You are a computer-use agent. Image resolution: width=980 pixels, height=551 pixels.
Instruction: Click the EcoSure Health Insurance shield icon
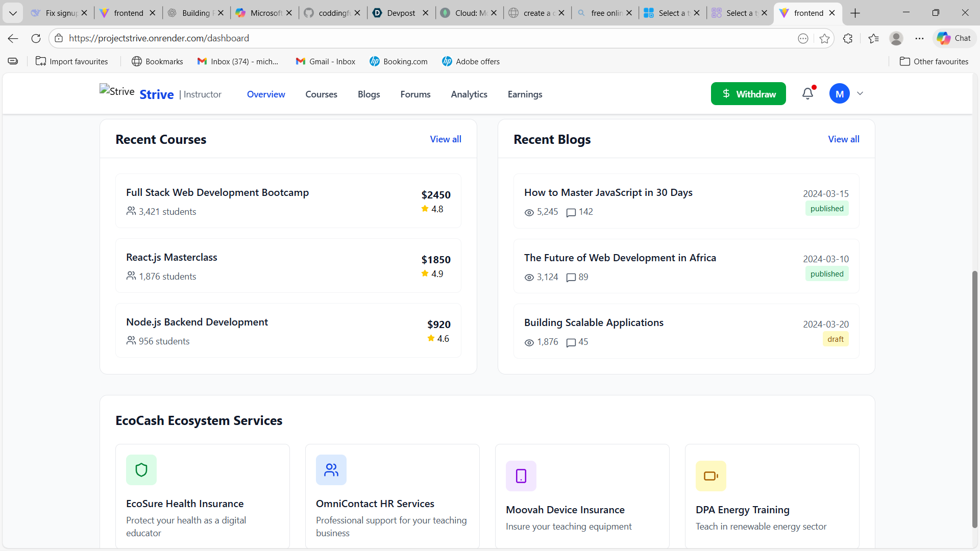pyautogui.click(x=141, y=470)
